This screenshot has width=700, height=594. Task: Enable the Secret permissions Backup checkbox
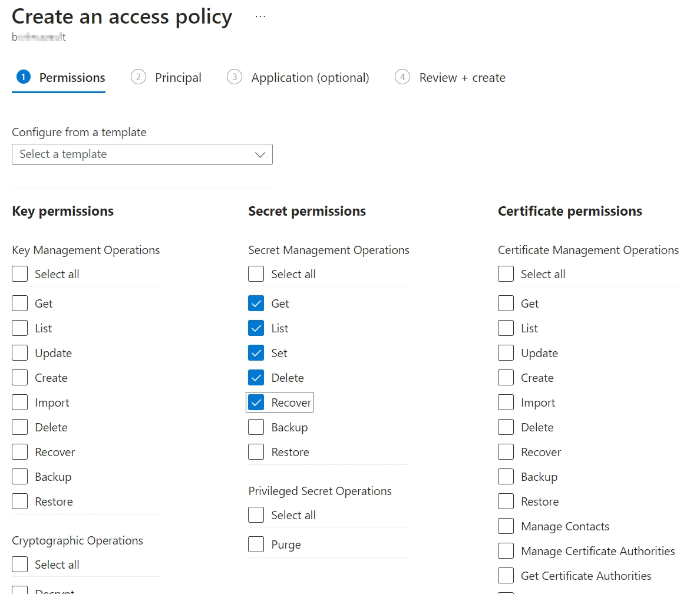tap(256, 427)
